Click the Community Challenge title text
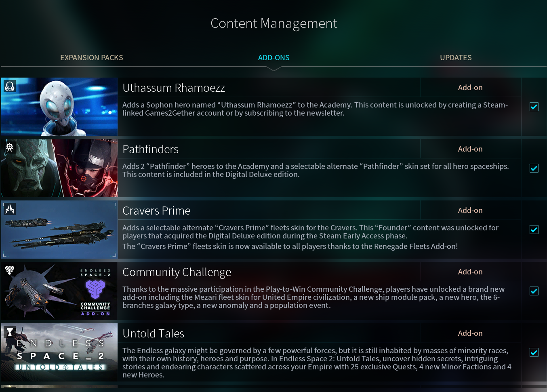Image resolution: width=547 pixels, height=392 pixels. click(177, 272)
